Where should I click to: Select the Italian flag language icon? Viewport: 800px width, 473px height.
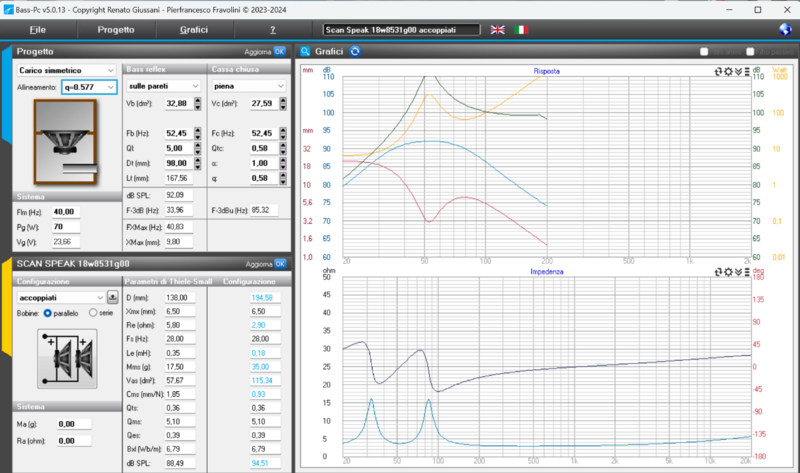521,30
